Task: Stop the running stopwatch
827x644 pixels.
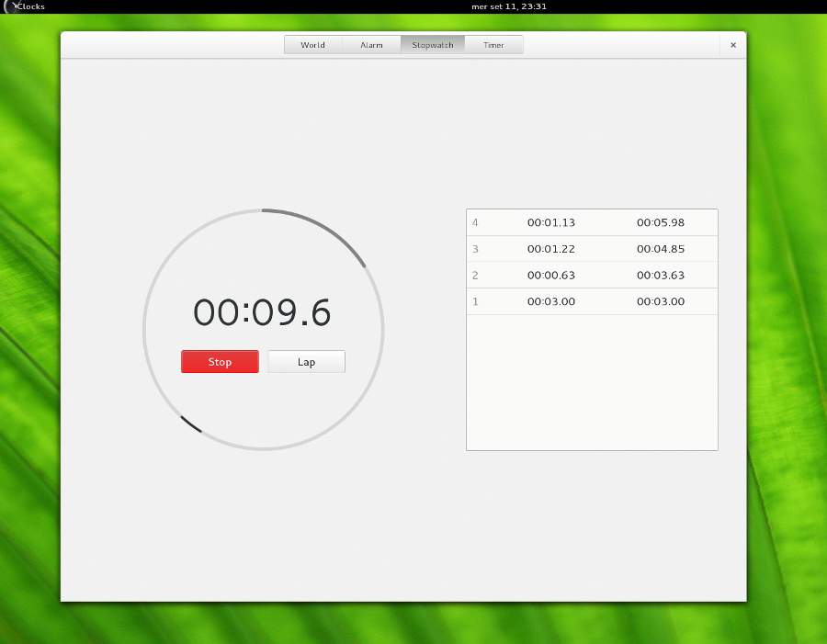Action: pyautogui.click(x=220, y=362)
